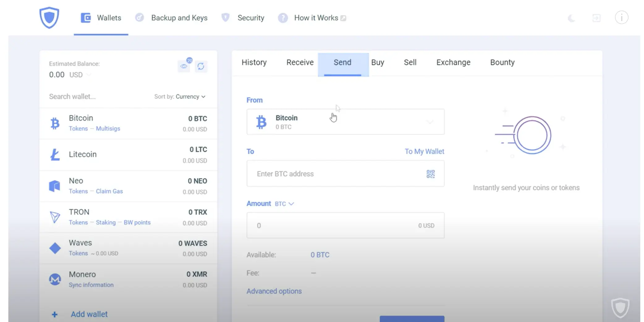
Task: Open Waves Tokens link
Action: [78, 253]
